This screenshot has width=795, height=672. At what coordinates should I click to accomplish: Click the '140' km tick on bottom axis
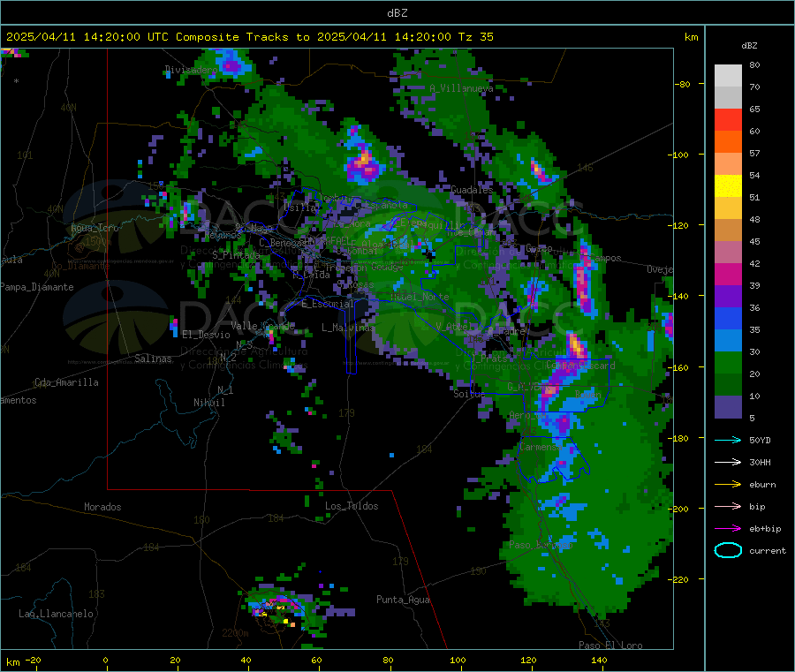(599, 660)
